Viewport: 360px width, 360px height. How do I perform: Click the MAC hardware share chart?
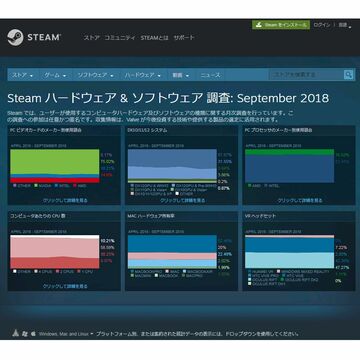point(172,252)
